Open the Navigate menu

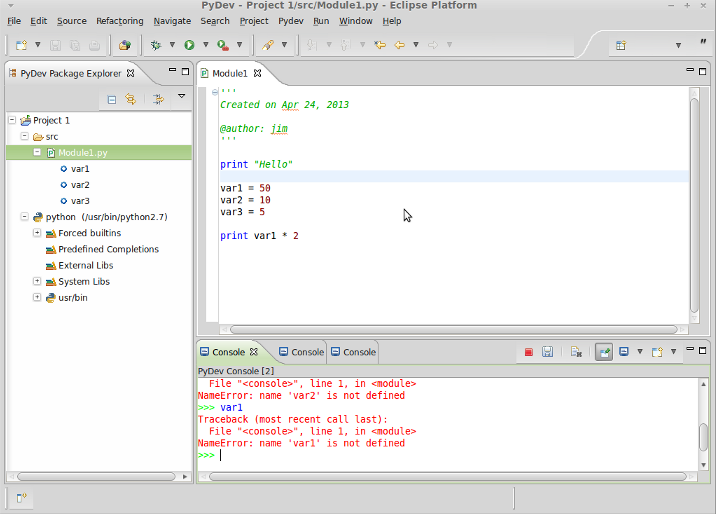[x=172, y=21]
